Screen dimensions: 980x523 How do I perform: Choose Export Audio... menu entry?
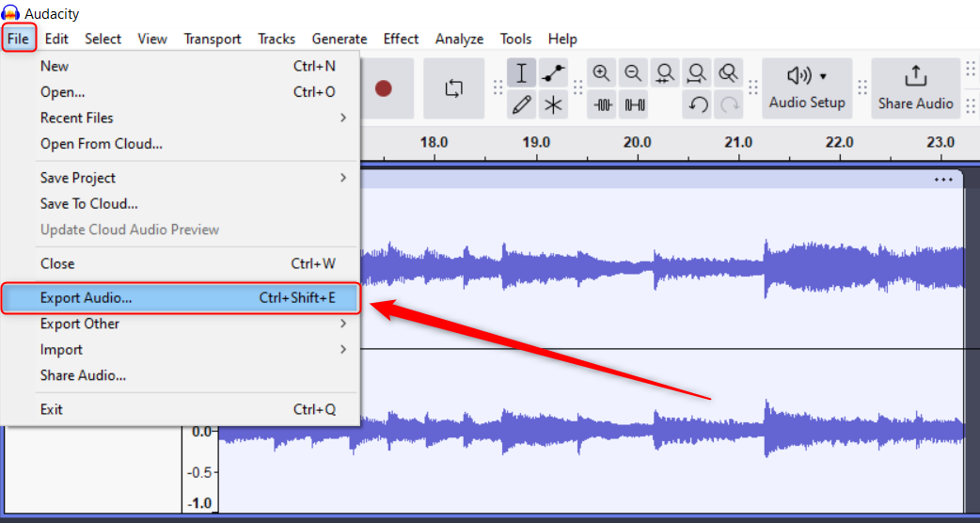tap(181, 298)
